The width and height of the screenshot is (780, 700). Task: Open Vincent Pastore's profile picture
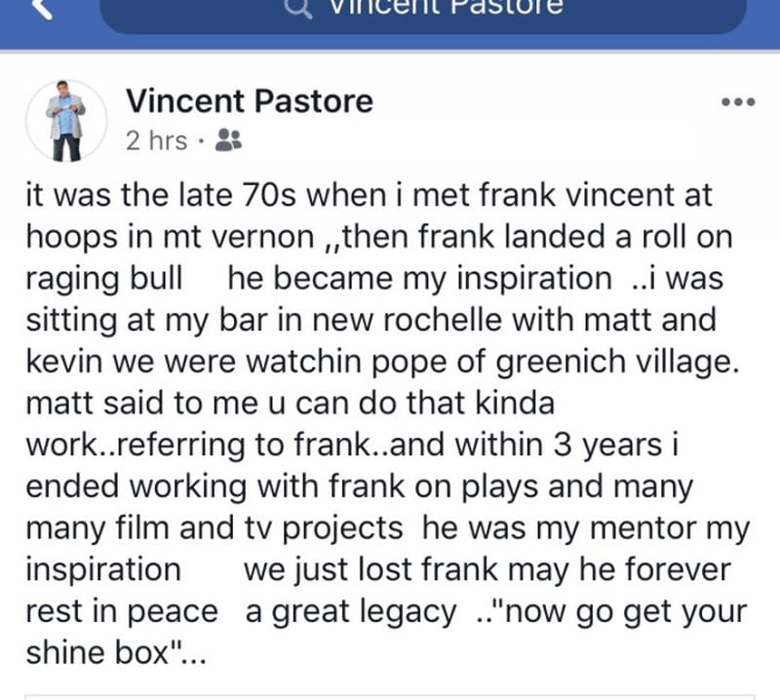(x=66, y=121)
